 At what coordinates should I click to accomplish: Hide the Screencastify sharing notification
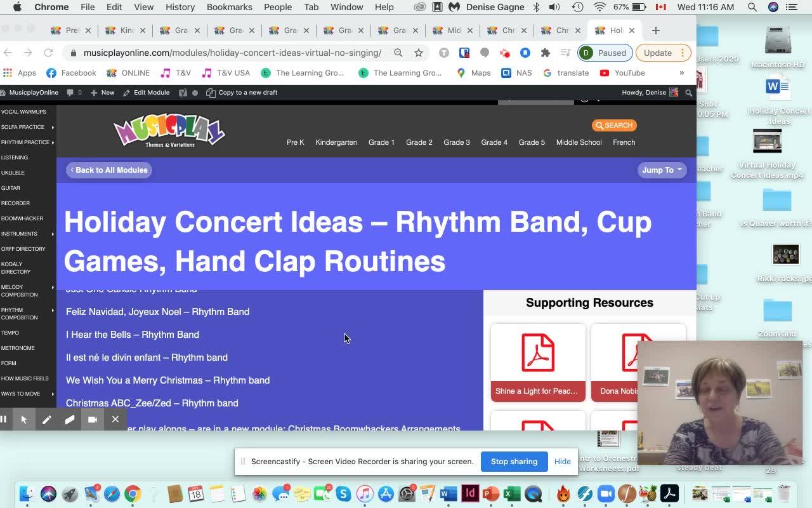click(562, 462)
